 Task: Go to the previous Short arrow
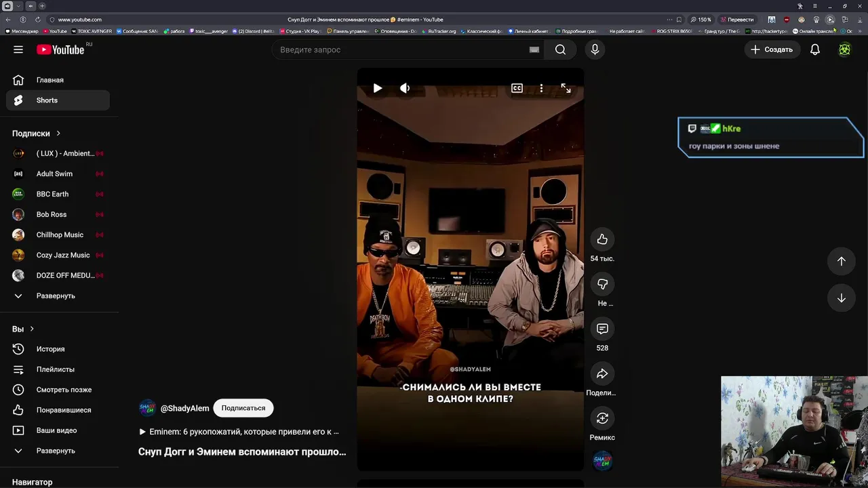point(841,261)
